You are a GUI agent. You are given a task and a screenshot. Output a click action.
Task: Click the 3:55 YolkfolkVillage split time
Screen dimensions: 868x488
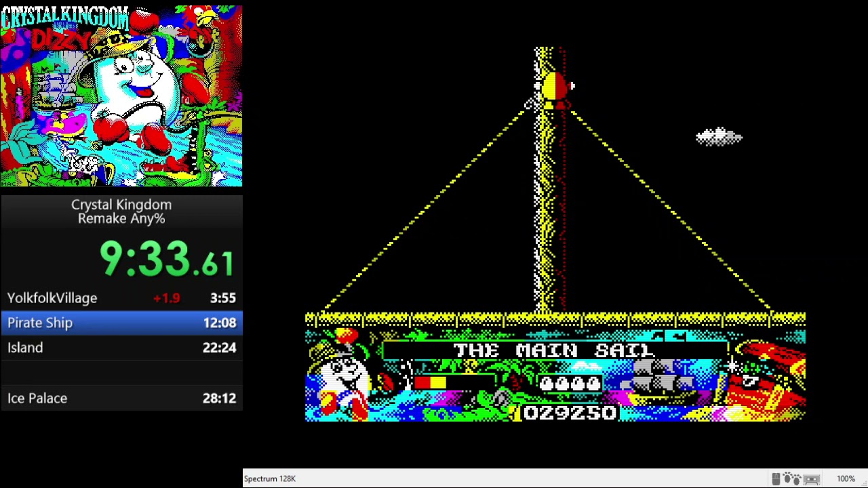pos(222,298)
